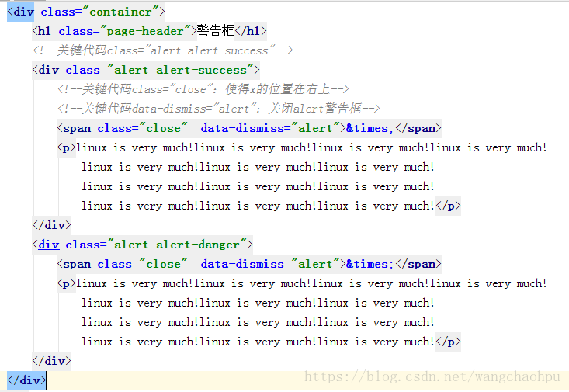
Task: Click the opening <p> tag in the alert-danger block
Action: (66, 283)
